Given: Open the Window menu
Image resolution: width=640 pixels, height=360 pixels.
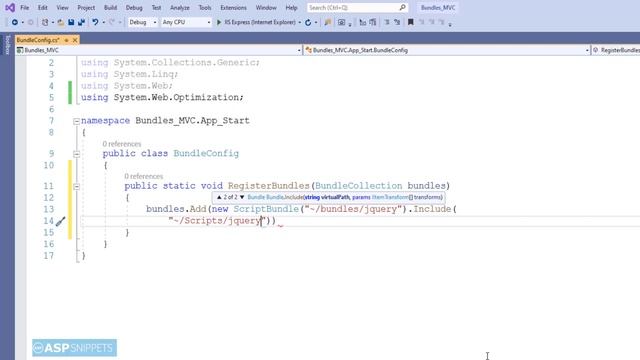Looking at the screenshot, I should [266, 8].
